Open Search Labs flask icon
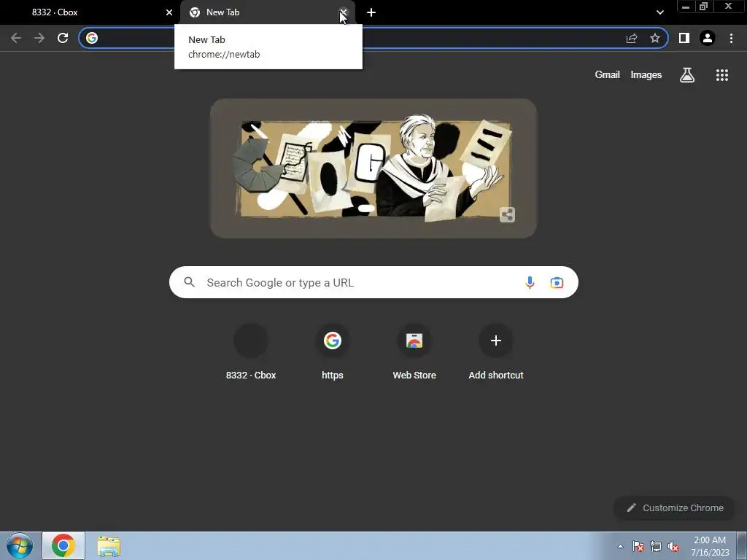 coord(687,75)
